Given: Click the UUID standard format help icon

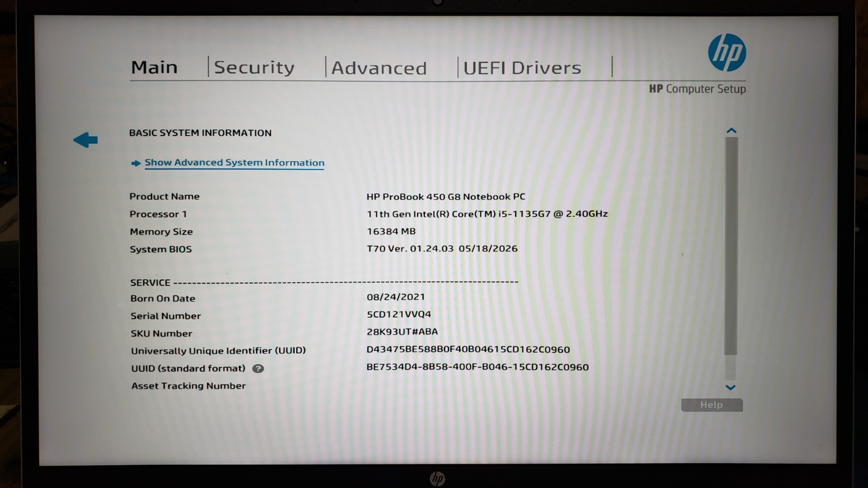Looking at the screenshot, I should pos(258,369).
